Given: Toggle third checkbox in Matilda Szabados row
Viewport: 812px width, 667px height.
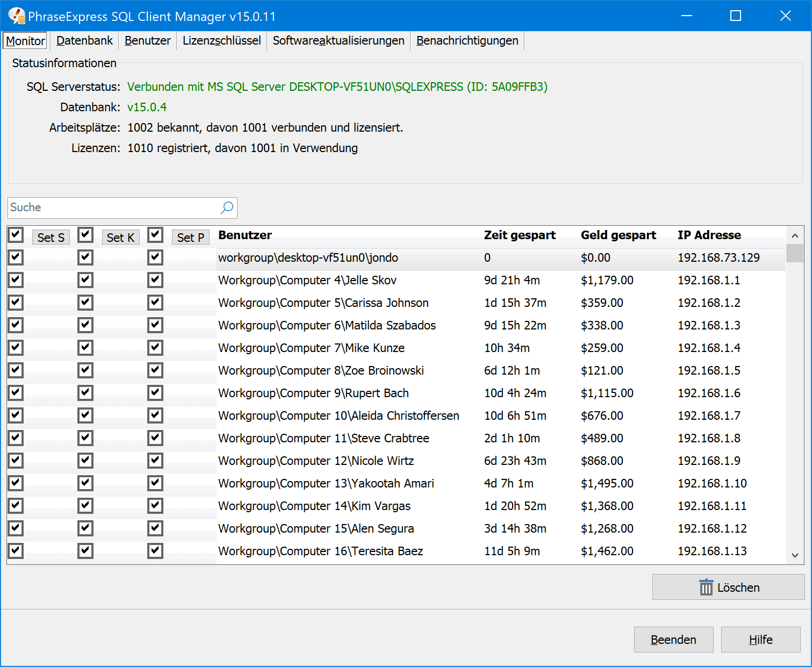Looking at the screenshot, I should point(155,325).
